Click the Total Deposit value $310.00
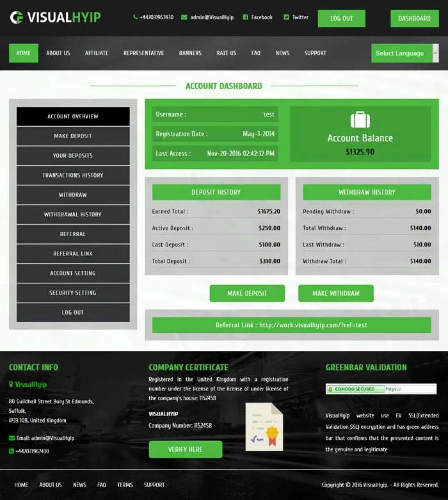The width and height of the screenshot is (448, 500). (270, 261)
